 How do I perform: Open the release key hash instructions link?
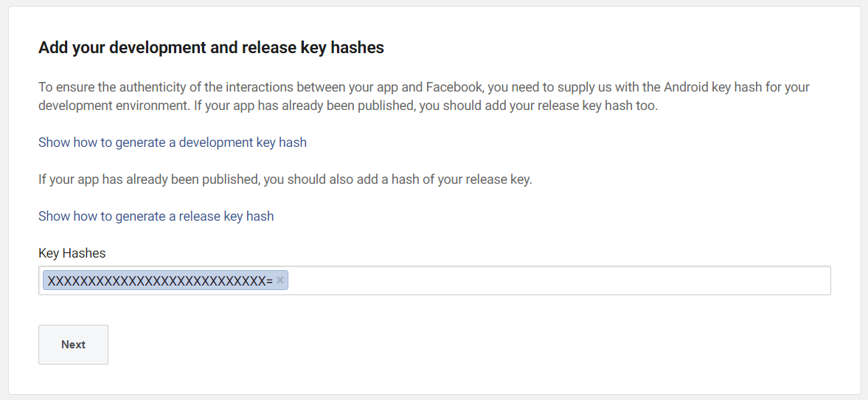click(x=156, y=216)
